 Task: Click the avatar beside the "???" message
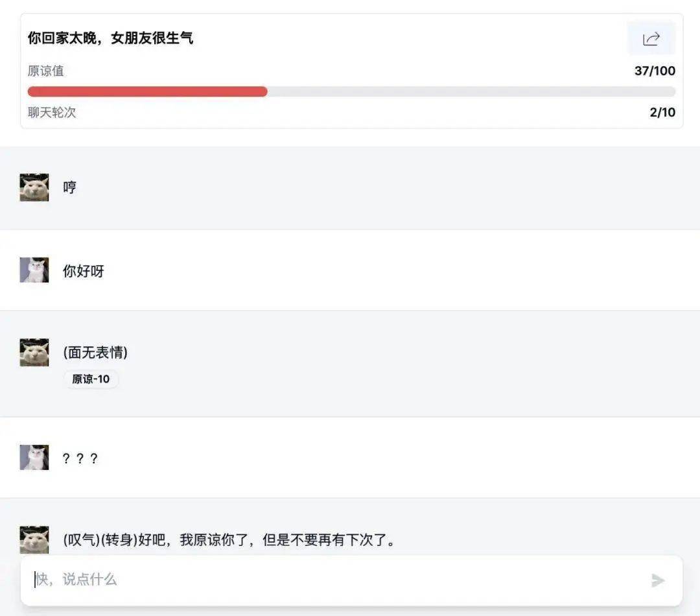coord(34,458)
